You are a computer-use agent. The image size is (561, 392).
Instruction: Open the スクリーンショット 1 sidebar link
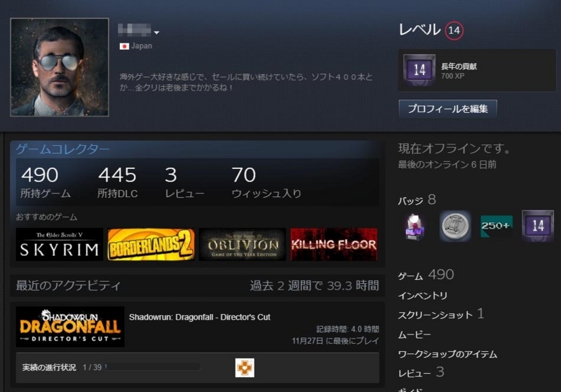(441, 314)
